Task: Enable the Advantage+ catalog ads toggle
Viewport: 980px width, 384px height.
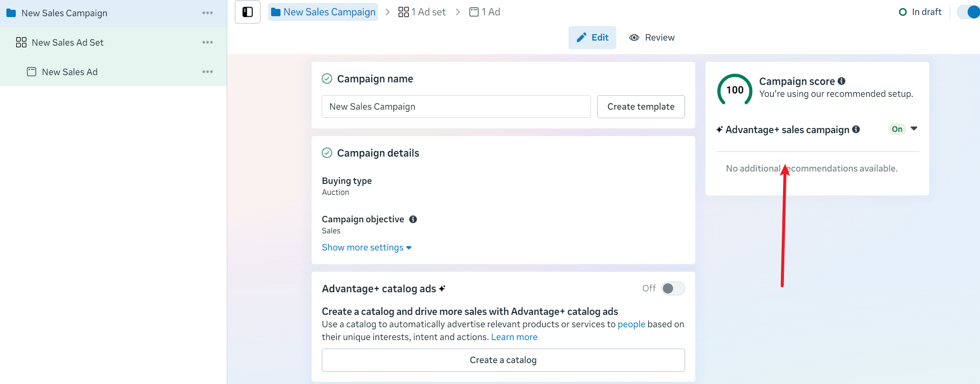Action: tap(673, 288)
